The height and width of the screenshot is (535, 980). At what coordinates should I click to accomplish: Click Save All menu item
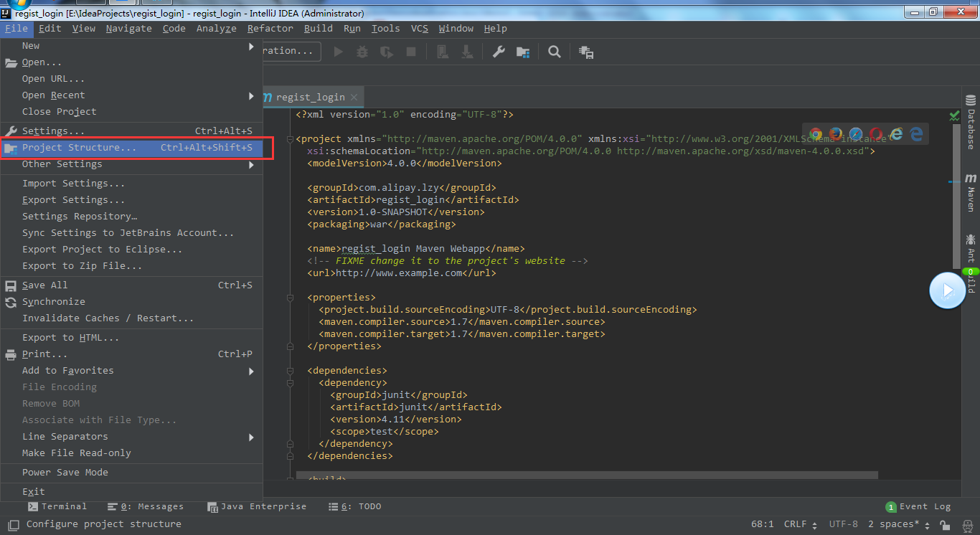[131, 285]
